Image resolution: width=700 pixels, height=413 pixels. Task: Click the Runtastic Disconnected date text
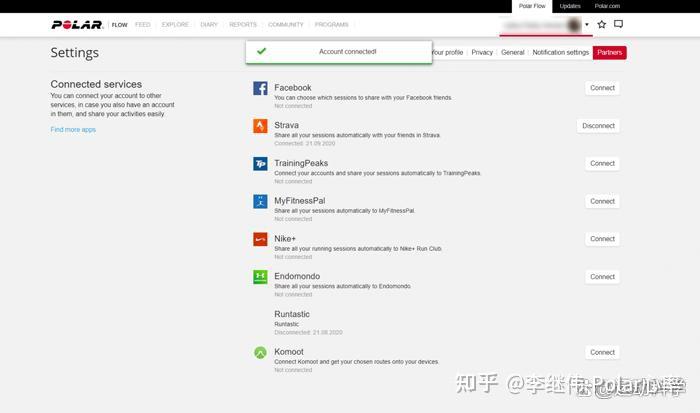pyautogui.click(x=308, y=332)
